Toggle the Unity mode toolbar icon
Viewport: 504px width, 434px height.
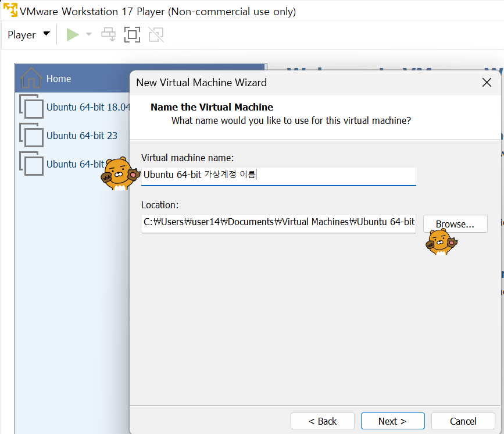pyautogui.click(x=156, y=34)
